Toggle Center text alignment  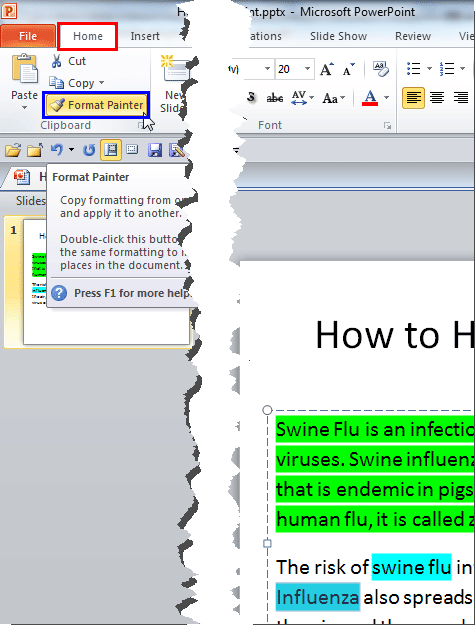437,98
